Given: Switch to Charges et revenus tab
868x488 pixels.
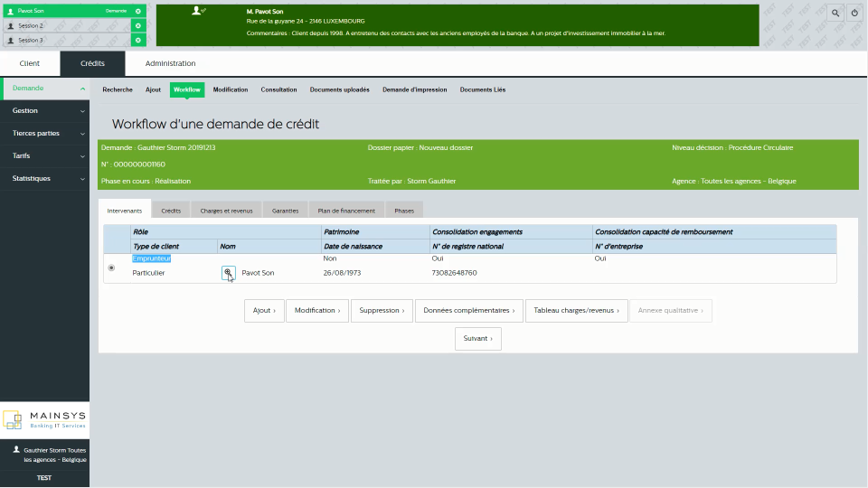Looking at the screenshot, I should [x=226, y=211].
